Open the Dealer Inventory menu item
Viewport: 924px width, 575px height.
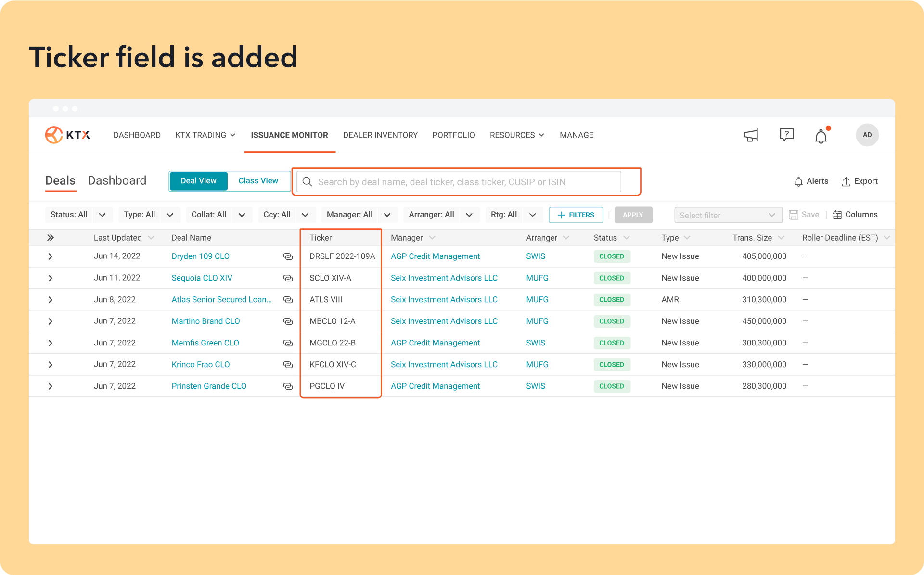pyautogui.click(x=380, y=135)
